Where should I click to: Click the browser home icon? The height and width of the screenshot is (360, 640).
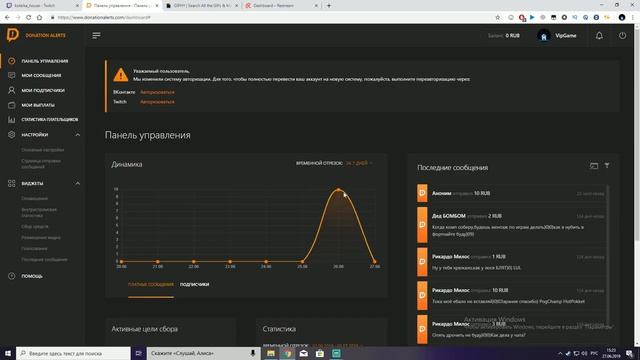click(39, 17)
